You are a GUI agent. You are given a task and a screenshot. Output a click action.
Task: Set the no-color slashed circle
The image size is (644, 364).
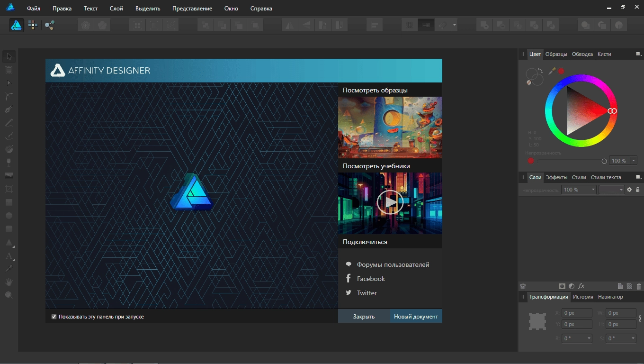(529, 82)
